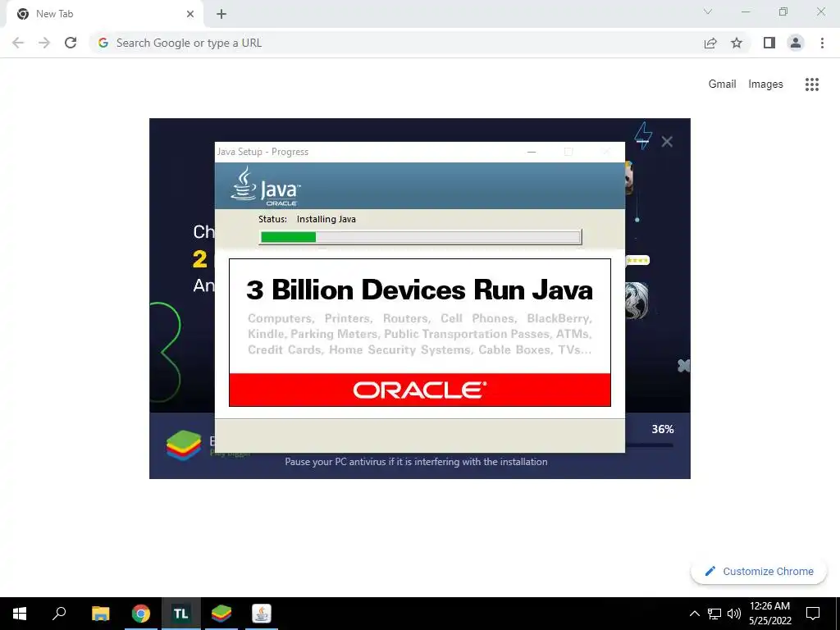The image size is (840, 630).
Task: Click the 3 Billion Devices headline
Action: (420, 290)
